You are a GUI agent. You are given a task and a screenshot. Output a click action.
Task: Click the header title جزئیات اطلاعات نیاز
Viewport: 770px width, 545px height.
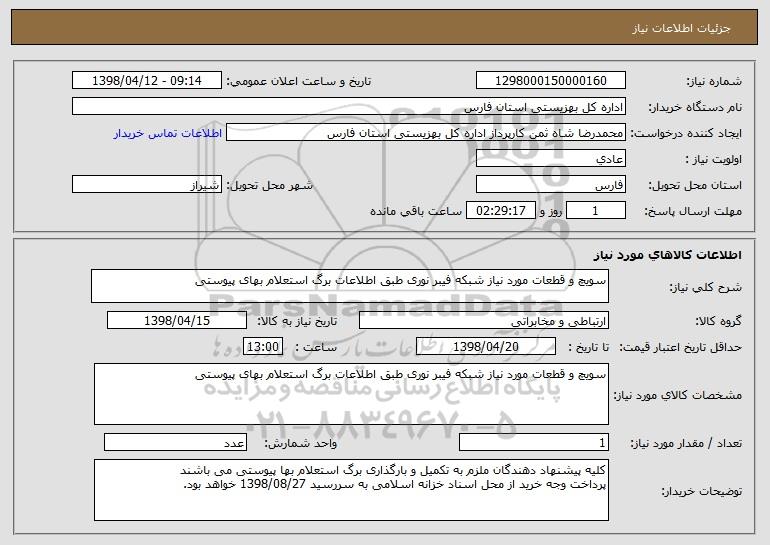pyautogui.click(x=681, y=28)
